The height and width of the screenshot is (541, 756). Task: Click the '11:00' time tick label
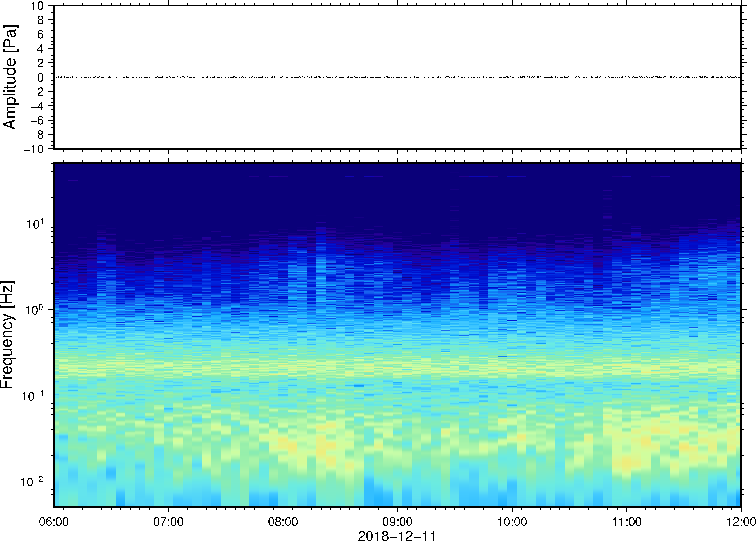coord(627,522)
